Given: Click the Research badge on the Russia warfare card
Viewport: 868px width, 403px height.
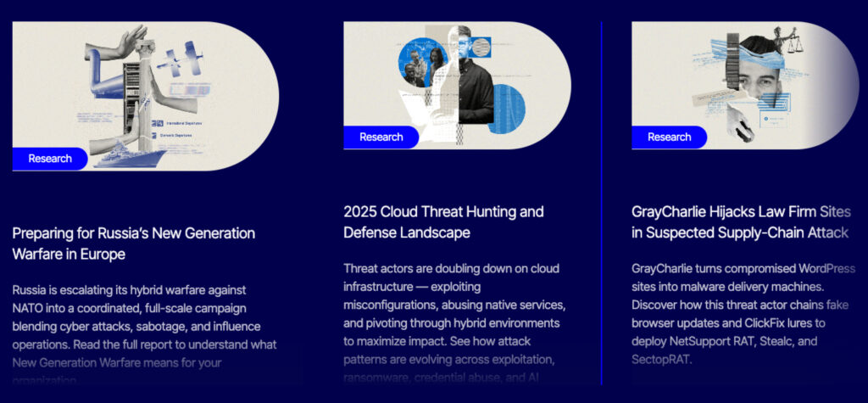Looking at the screenshot, I should pos(50,159).
